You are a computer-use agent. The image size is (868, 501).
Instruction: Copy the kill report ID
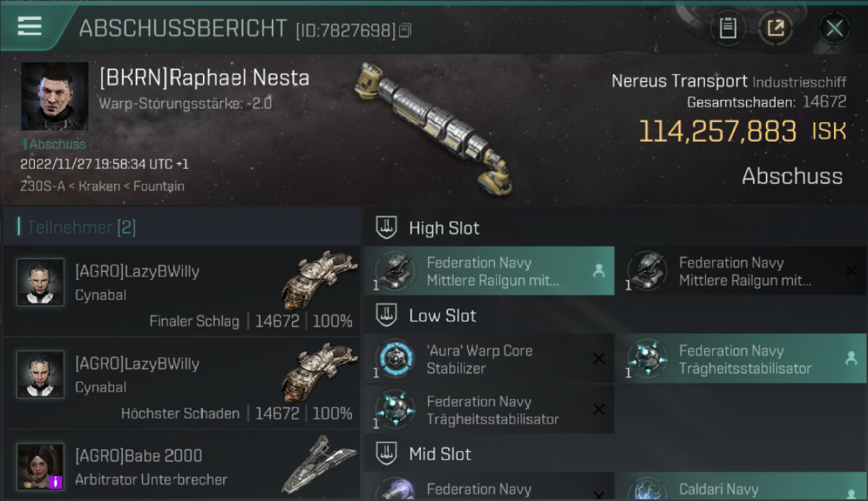pos(405,30)
